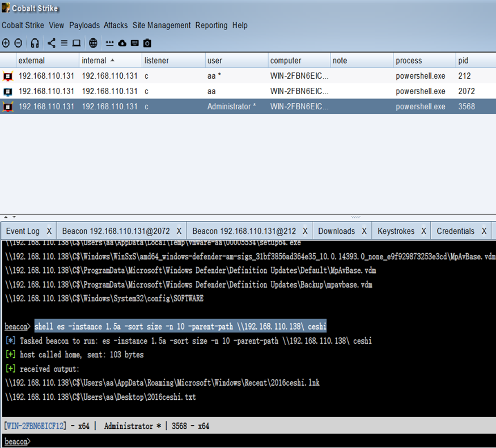Switch to target table laptop icon
The image size is (496, 448).
[x=77, y=43]
